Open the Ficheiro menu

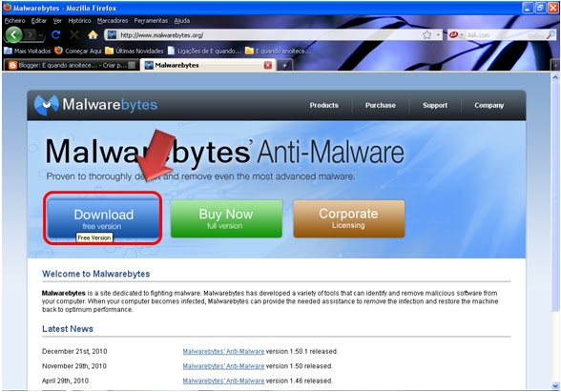point(14,21)
